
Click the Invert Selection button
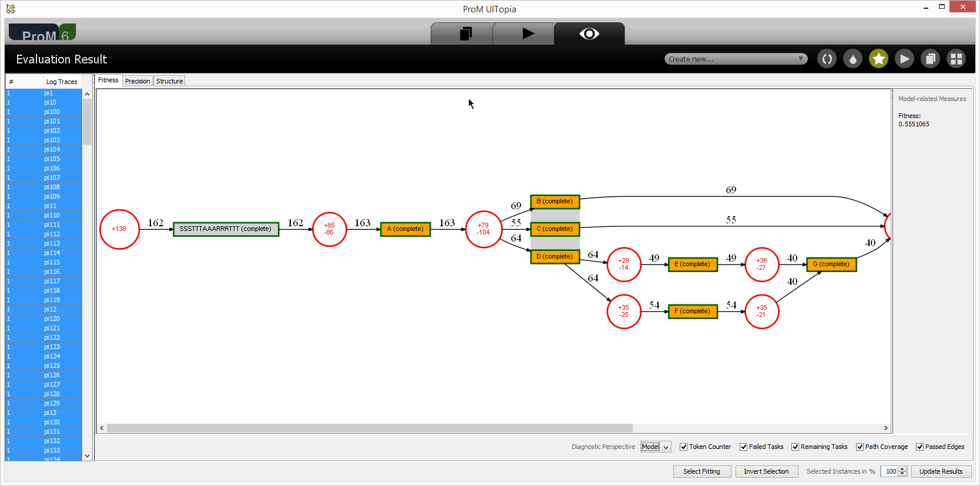coord(766,471)
